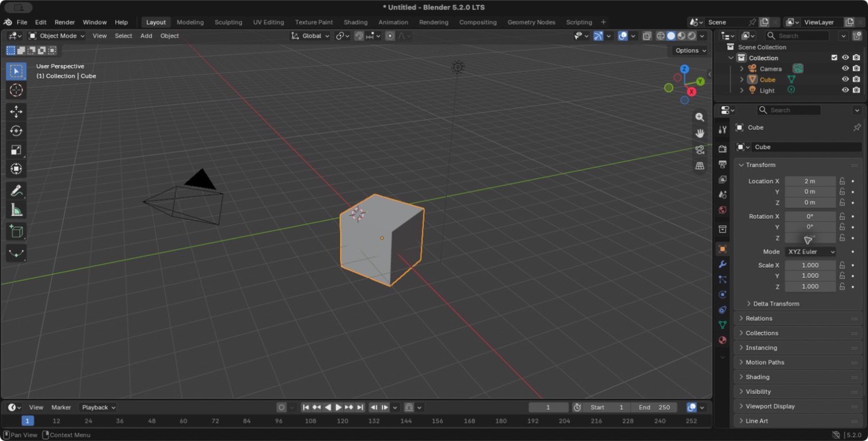Open the Object Mode dropdown
The height and width of the screenshot is (441, 868).
[56, 36]
